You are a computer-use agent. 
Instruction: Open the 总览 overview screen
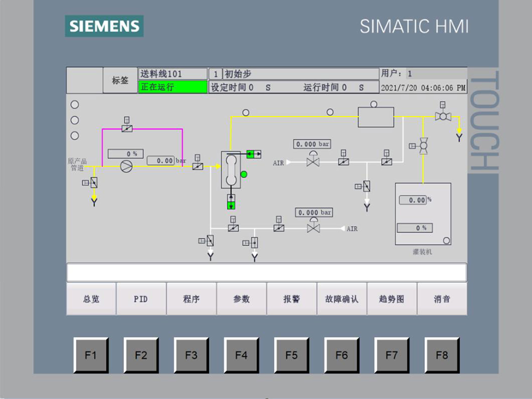click(91, 299)
